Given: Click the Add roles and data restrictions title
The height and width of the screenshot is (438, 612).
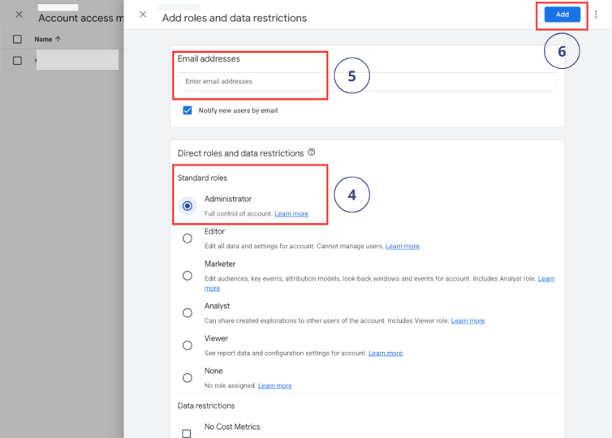Looking at the screenshot, I should pos(234,18).
